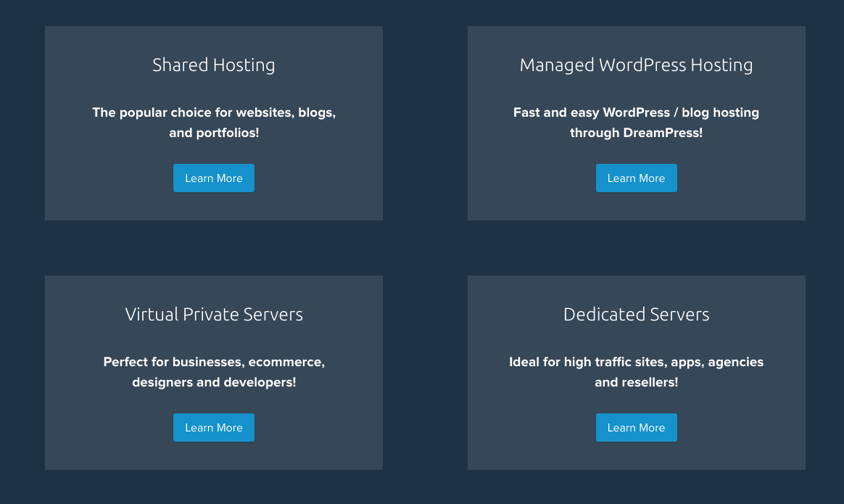Click the Managed WordPress Hosting heading
This screenshot has width=844, height=504.
[x=636, y=65]
